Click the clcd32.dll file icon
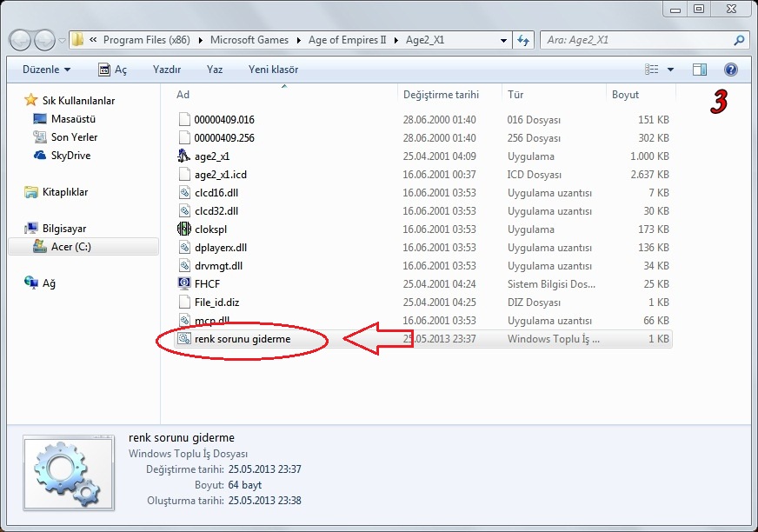Screen dimensions: 758x532 (184, 211)
